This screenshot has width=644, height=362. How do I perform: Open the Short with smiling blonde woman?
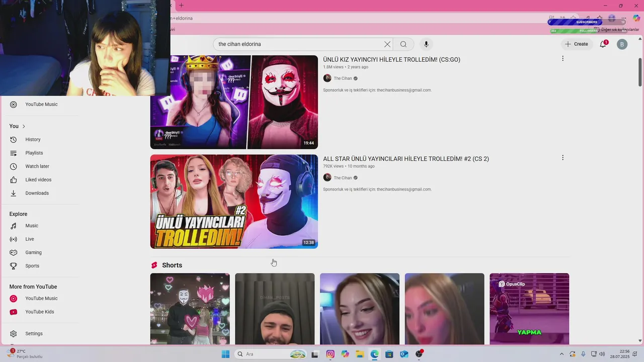coord(360,309)
